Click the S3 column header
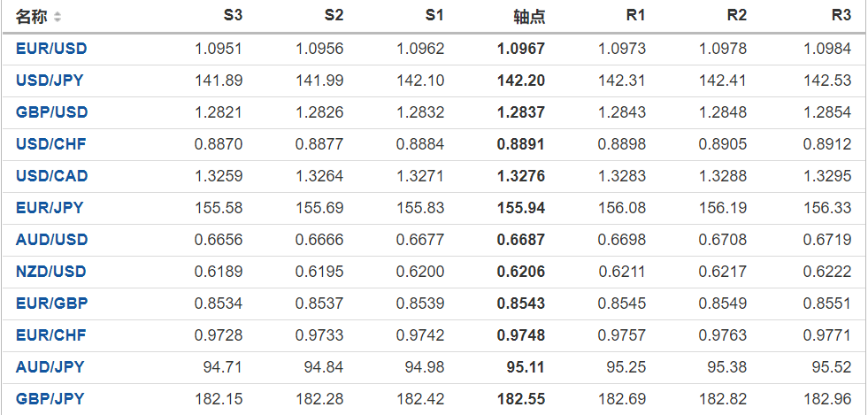The width and height of the screenshot is (868, 415). coord(233,16)
